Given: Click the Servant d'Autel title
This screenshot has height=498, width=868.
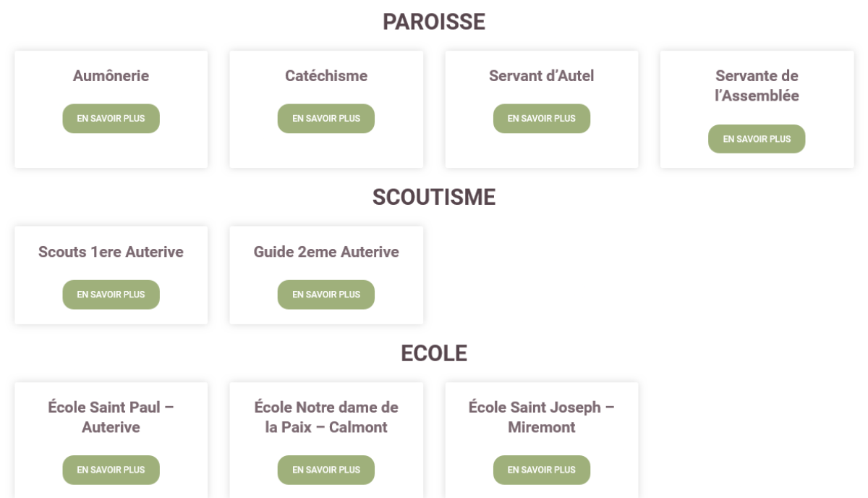Looking at the screenshot, I should click(542, 76).
